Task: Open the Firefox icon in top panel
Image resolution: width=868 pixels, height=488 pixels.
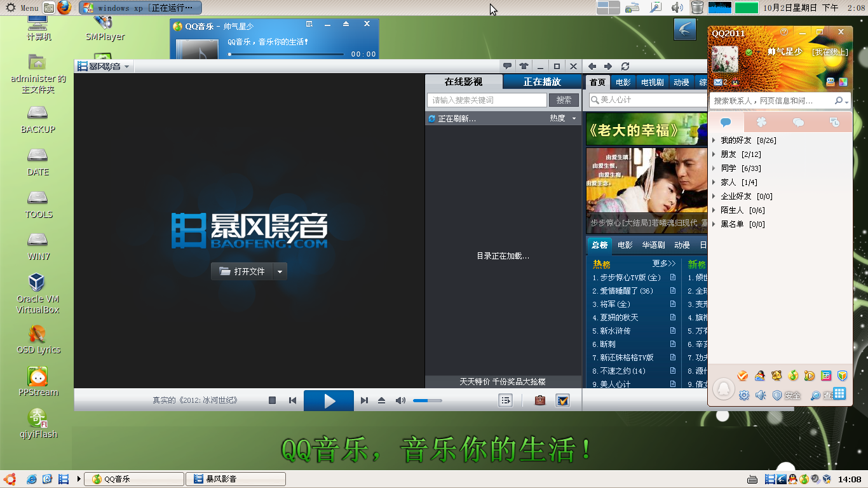Action: [64, 8]
